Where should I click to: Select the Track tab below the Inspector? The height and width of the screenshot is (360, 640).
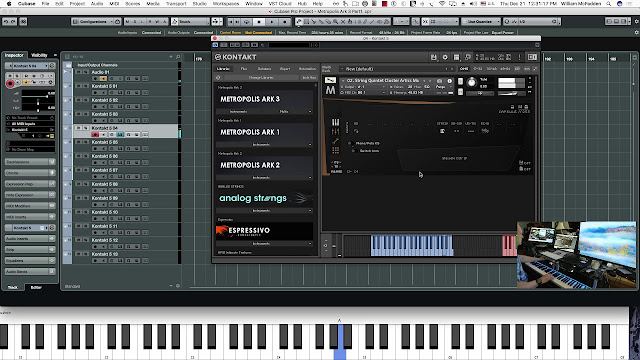tap(13, 287)
